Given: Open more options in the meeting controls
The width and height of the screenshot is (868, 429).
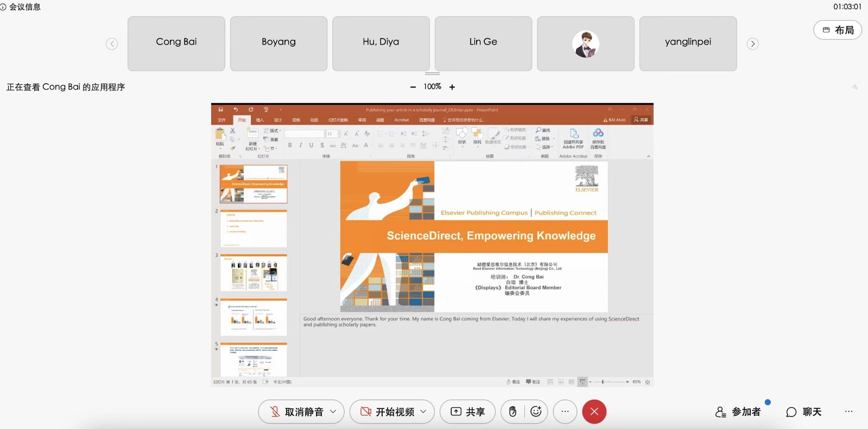Looking at the screenshot, I should (x=565, y=412).
